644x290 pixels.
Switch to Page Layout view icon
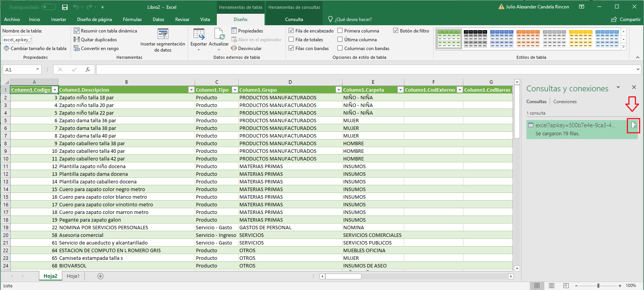click(x=552, y=286)
